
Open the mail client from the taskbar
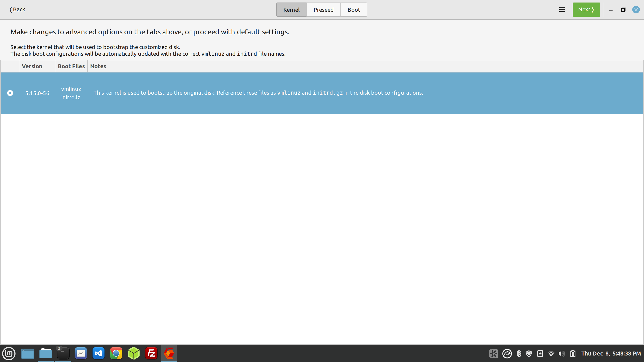point(81,353)
